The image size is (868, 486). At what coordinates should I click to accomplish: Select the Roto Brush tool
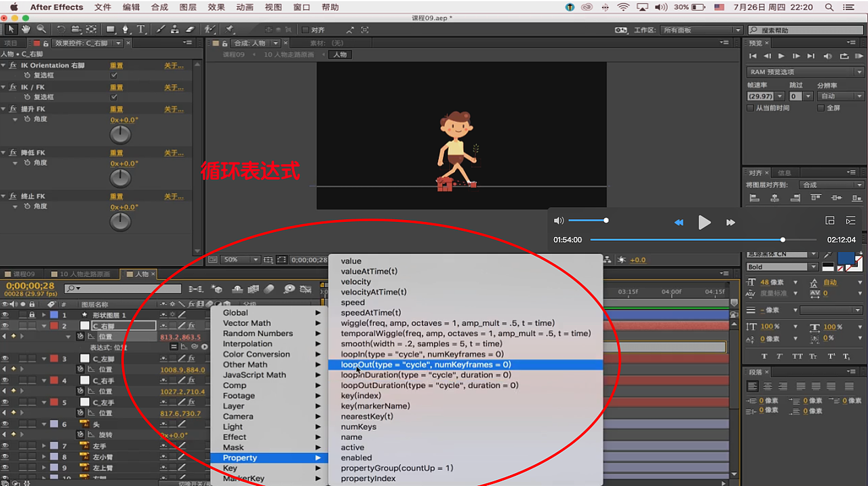[x=211, y=30]
